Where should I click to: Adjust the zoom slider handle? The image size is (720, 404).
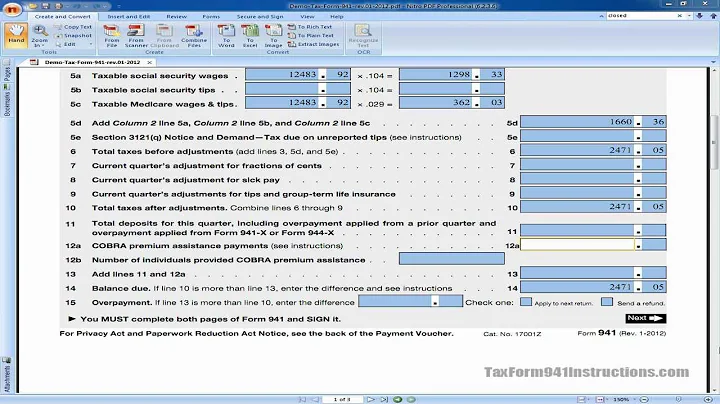point(678,399)
